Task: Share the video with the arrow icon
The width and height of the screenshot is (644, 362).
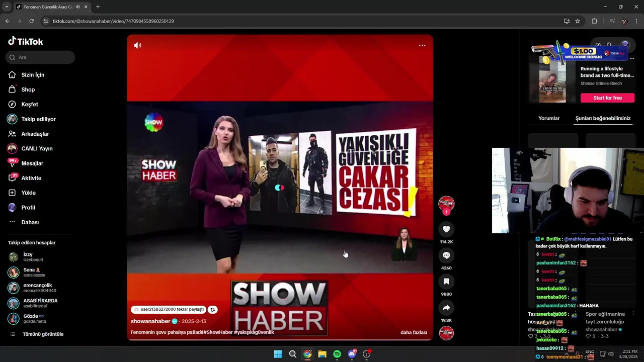Action: (446, 308)
